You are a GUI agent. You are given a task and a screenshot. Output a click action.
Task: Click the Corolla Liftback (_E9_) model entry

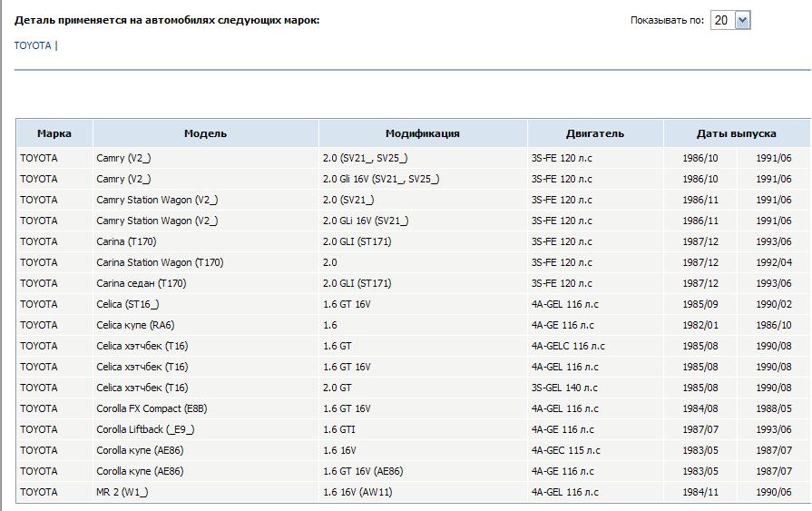[x=145, y=429]
